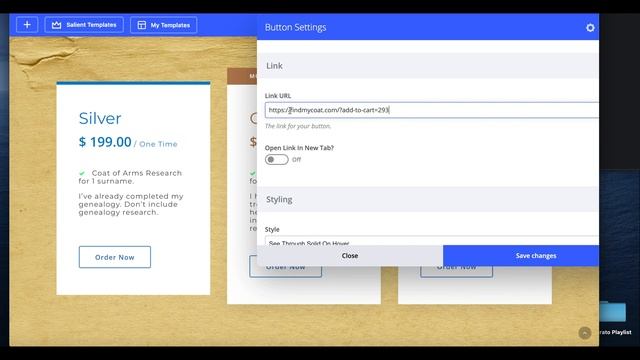Click Order Now in the Silver plan

115,257
